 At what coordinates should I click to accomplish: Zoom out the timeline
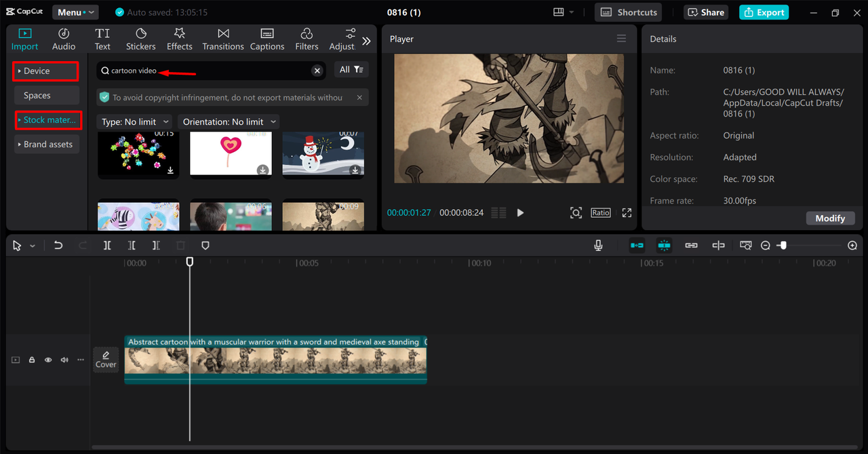pyautogui.click(x=766, y=246)
